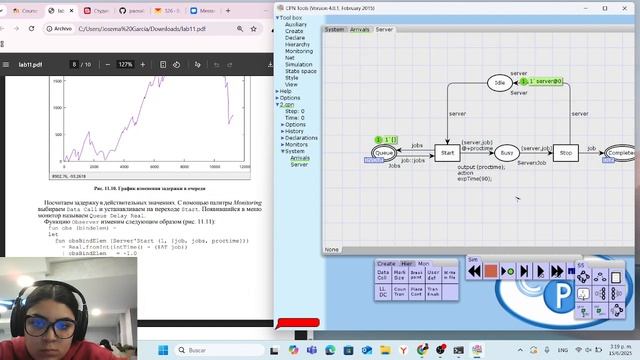This screenshot has height=360, width=640.
Task: Collapse the Tool box tree node
Action: (x=278, y=18)
